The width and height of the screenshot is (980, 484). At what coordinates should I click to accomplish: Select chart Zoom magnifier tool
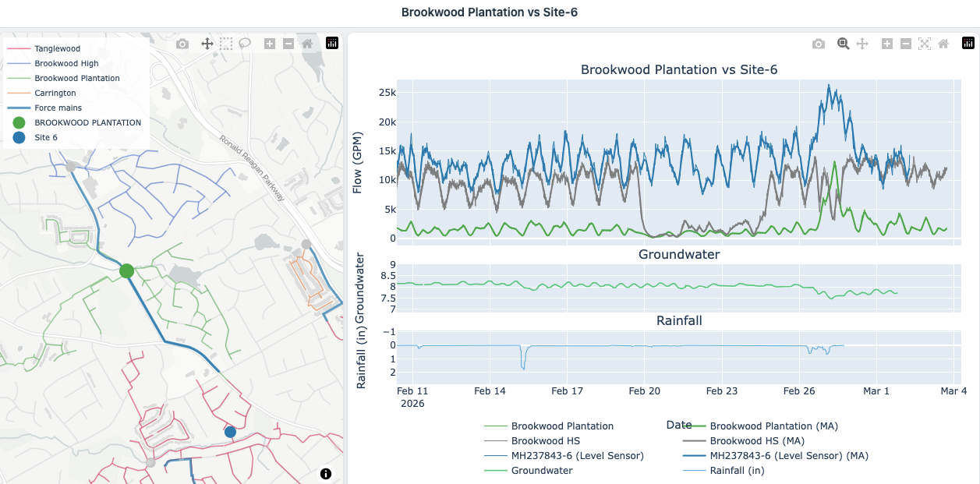843,44
